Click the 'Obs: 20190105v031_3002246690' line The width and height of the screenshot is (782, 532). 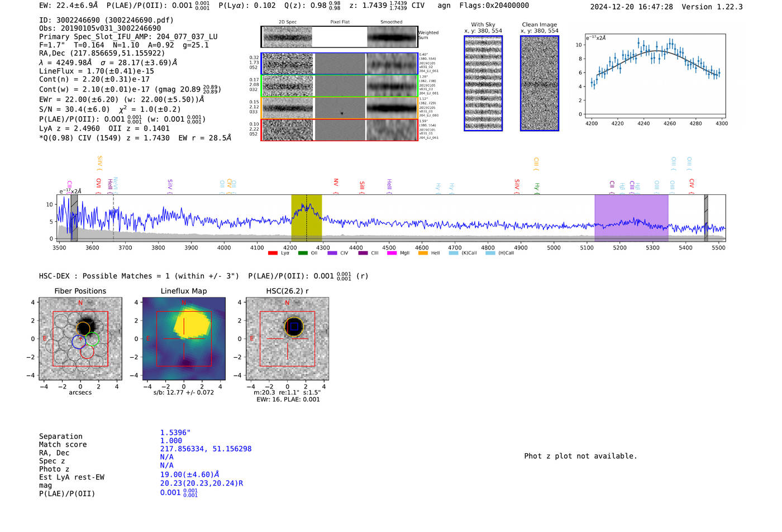[x=100, y=28]
